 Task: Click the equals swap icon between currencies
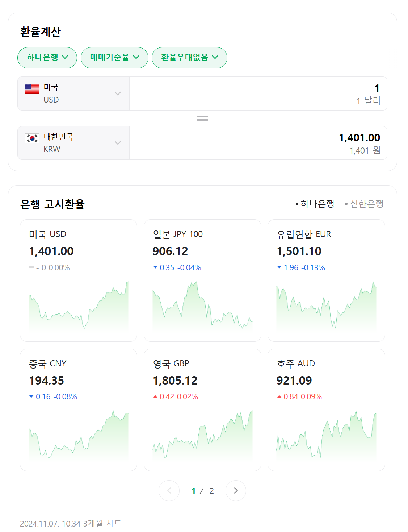(x=202, y=118)
